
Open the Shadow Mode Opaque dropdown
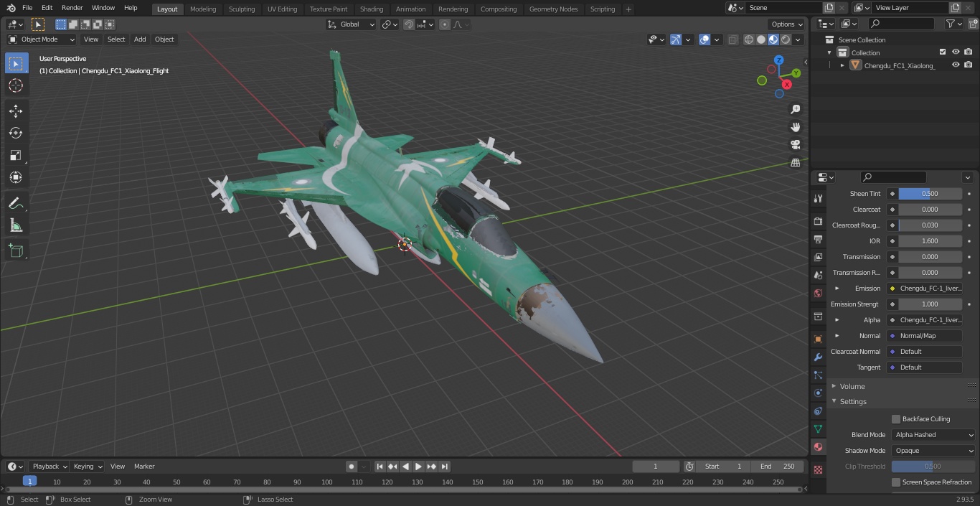[x=933, y=451]
